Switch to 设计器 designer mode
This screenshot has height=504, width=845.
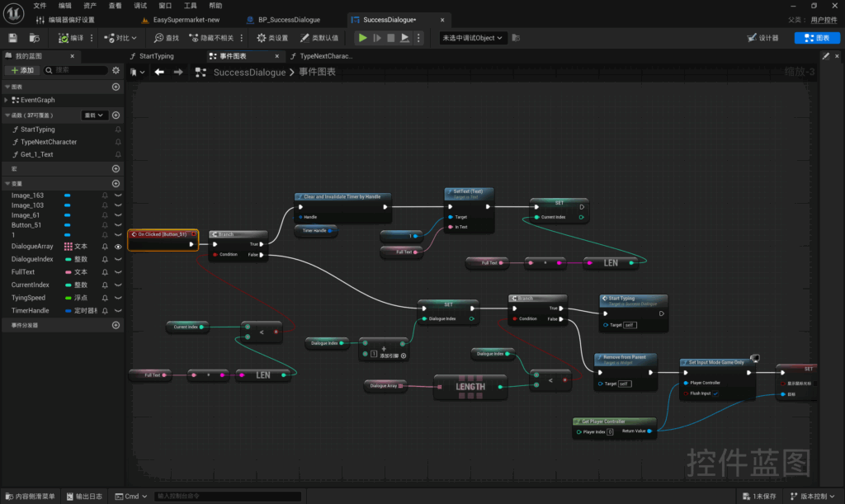[763, 38]
